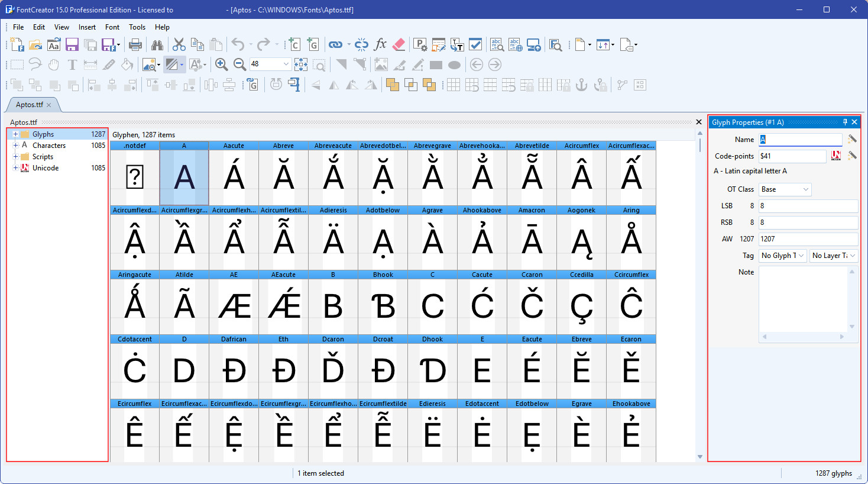
Task: Click inside the Note text area
Action: [804, 299]
